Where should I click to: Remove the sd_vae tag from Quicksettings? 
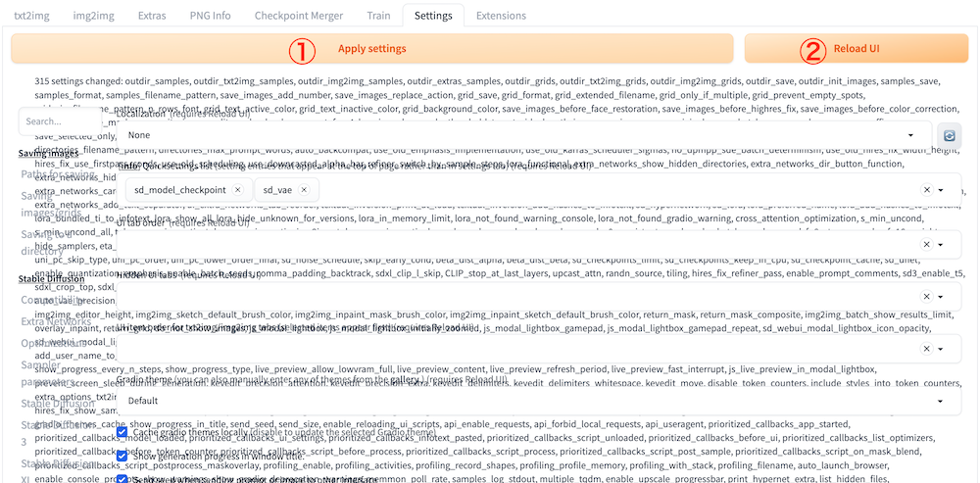(304, 190)
